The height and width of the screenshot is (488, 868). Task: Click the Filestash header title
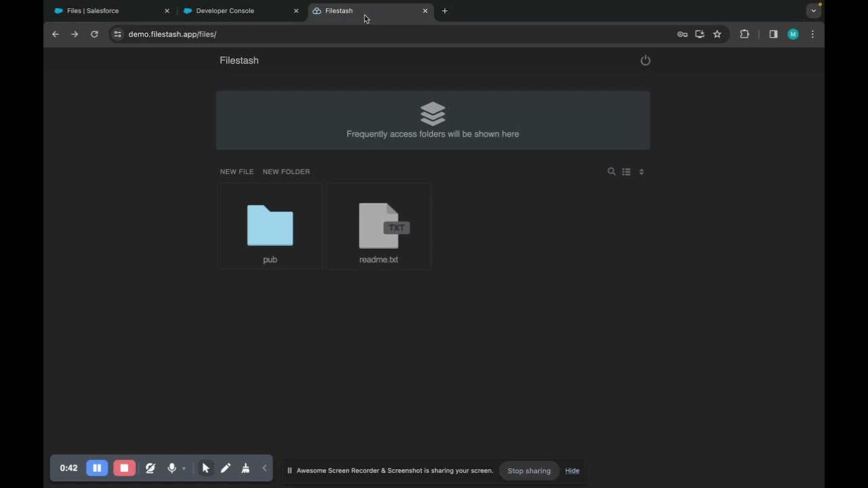tap(239, 60)
